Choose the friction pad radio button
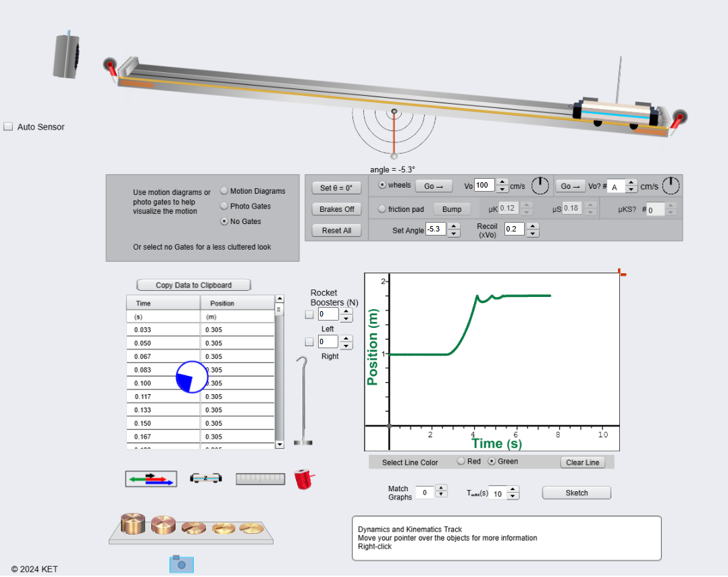This screenshot has width=728, height=577. (382, 209)
